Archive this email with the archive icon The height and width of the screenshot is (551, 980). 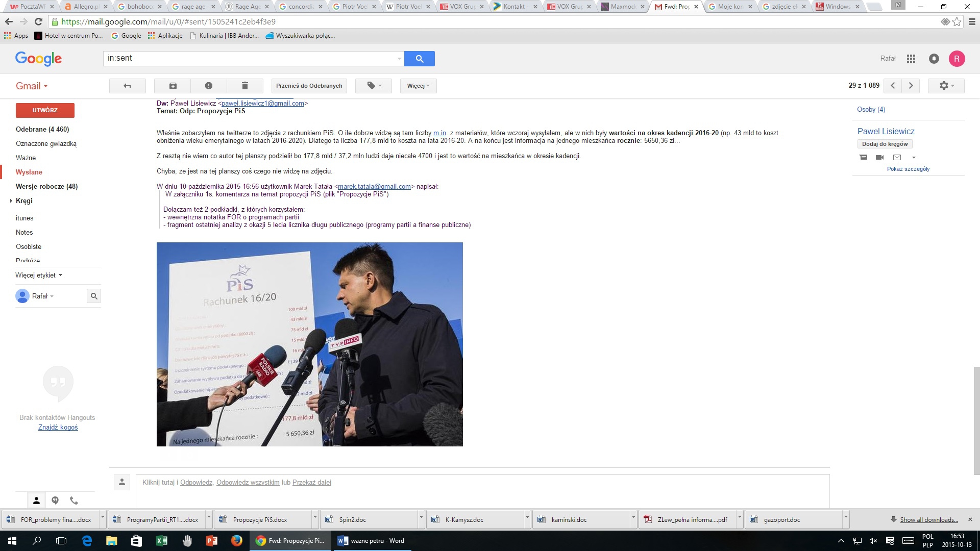[x=173, y=86]
